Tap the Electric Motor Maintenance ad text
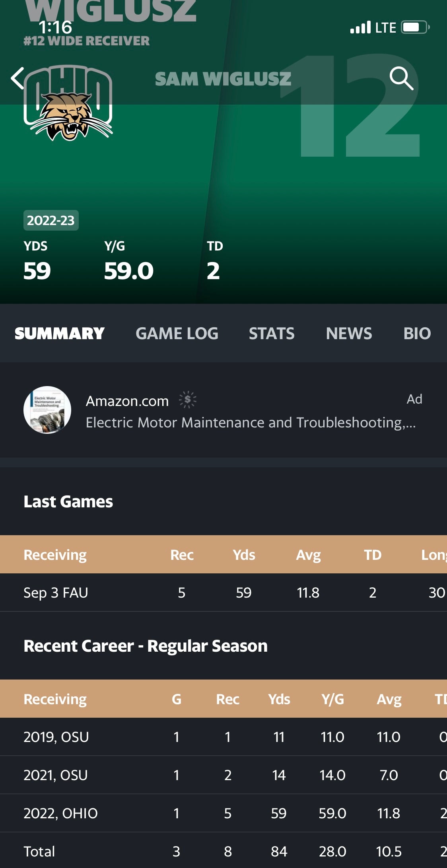 coord(251,423)
